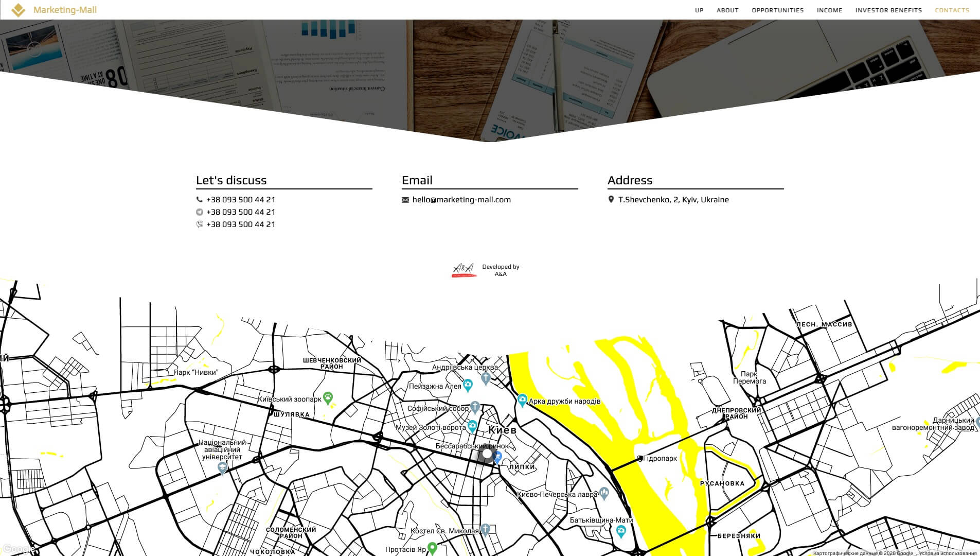The image size is (980, 556).
Task: Click the Музей Золоті ворота camera marker
Action: point(472,426)
